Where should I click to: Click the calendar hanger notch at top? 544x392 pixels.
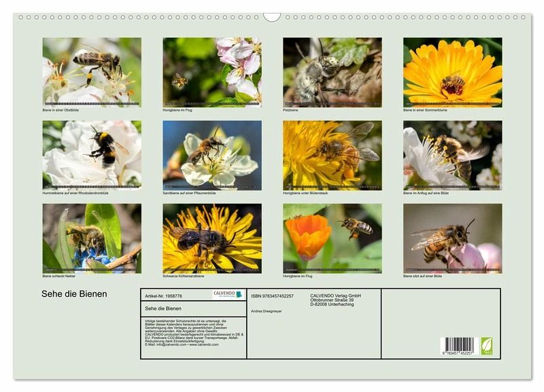pos(272,18)
